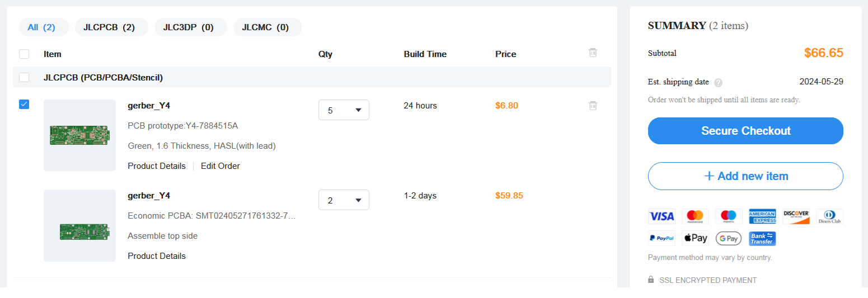868x298 pixels.
Task: Switch to the JLCPCB (2) tab
Action: click(x=111, y=27)
